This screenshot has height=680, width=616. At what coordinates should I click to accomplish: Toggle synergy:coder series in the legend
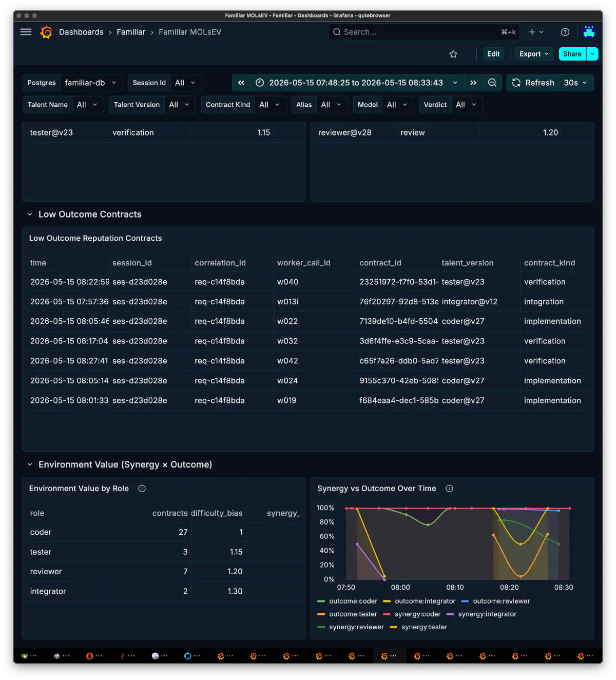click(x=417, y=614)
